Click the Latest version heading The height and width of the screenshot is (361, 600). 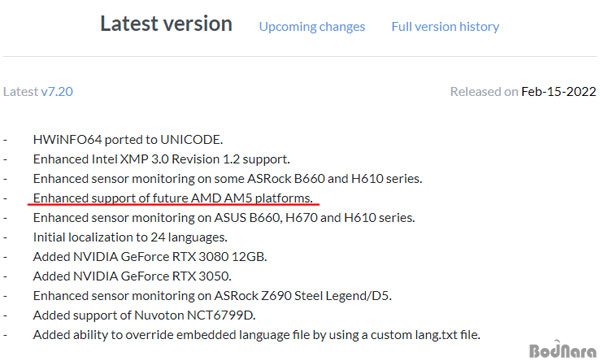[x=166, y=23]
